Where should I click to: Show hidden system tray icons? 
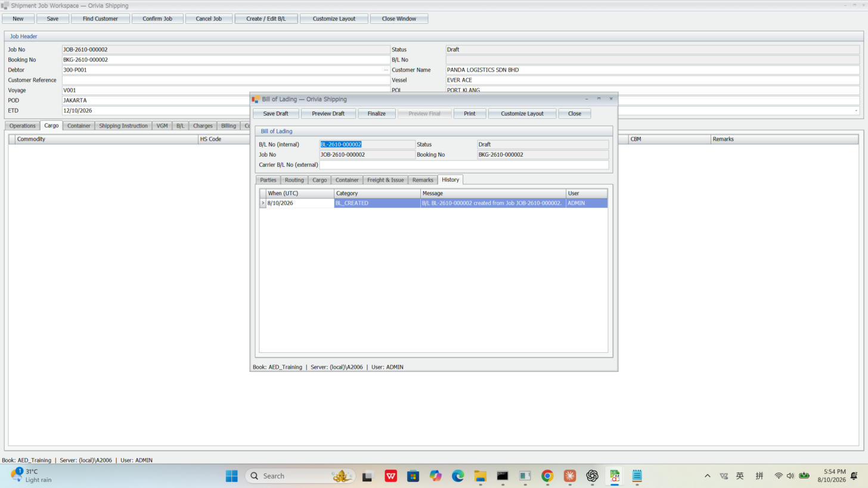tap(708, 475)
